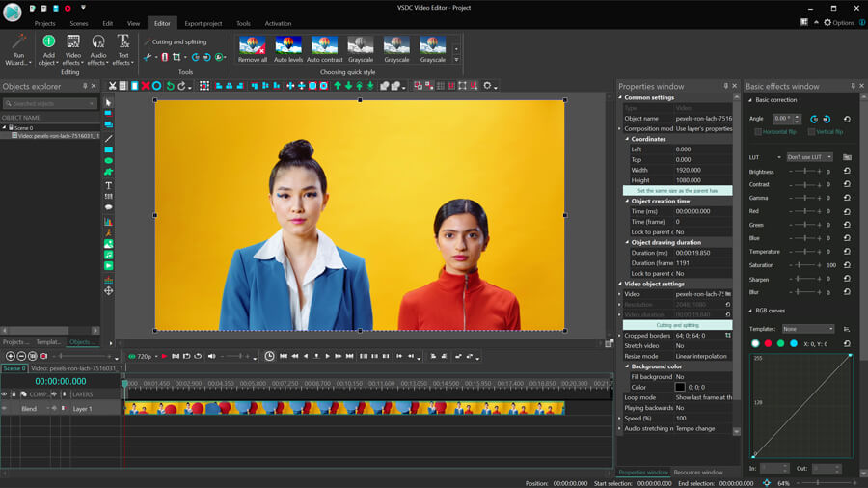Select the rectangle shape tool
The height and width of the screenshot is (488, 868).
[108, 149]
